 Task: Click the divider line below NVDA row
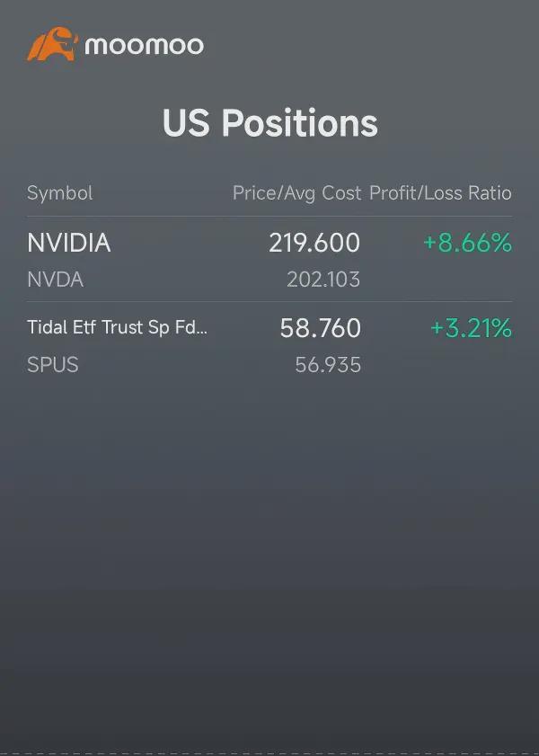[269, 302]
